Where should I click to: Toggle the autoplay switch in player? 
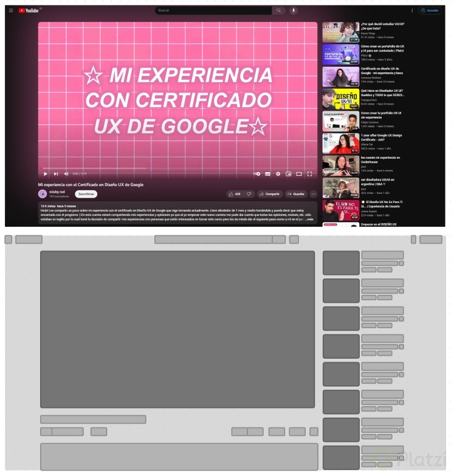point(256,174)
